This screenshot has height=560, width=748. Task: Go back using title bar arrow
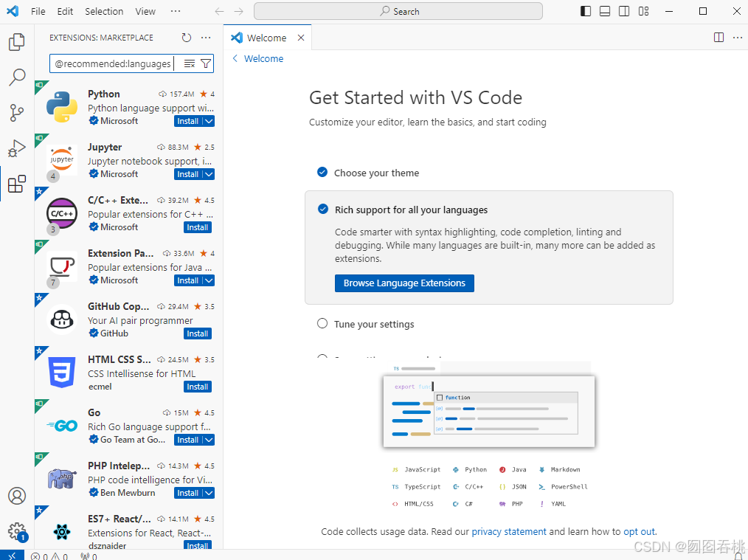[x=219, y=12]
